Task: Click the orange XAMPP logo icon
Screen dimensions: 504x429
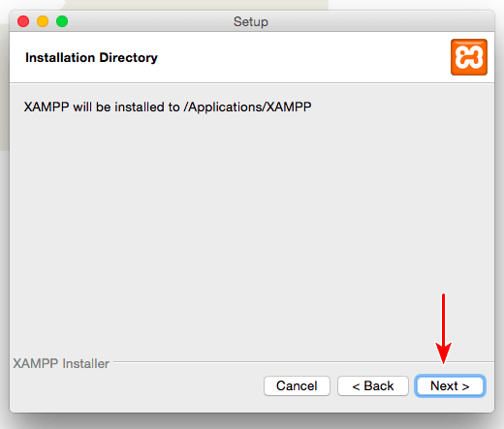Action: 469,57
